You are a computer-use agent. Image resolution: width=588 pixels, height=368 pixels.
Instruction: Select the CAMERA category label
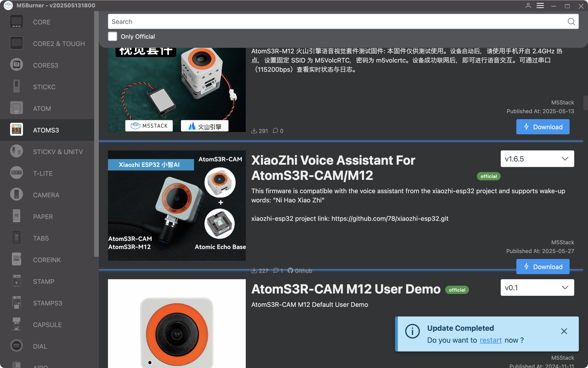coord(46,195)
